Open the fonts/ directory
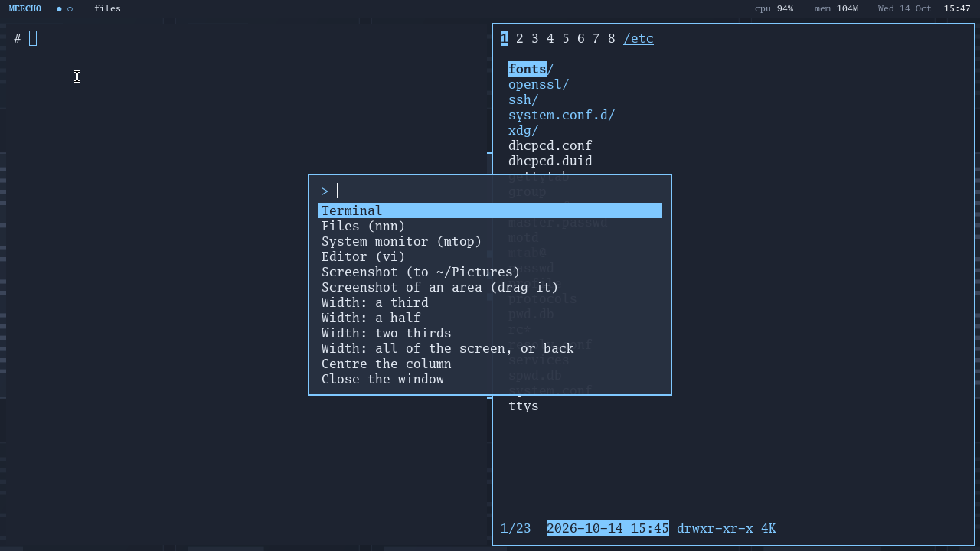980x551 pixels. click(531, 70)
